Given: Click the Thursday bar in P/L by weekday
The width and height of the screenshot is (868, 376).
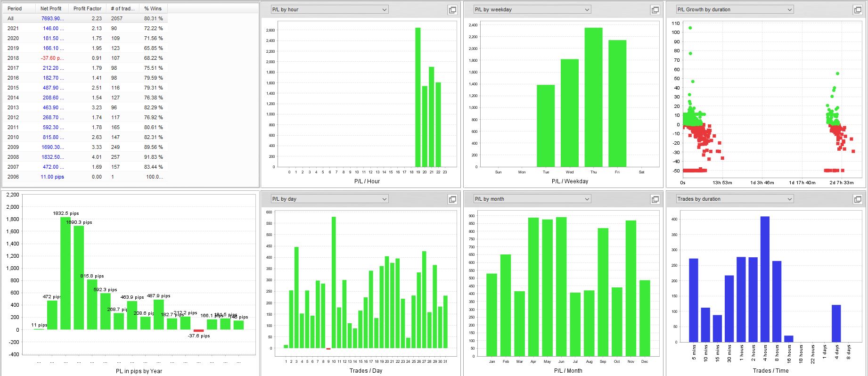Looking at the screenshot, I should coord(593,97).
